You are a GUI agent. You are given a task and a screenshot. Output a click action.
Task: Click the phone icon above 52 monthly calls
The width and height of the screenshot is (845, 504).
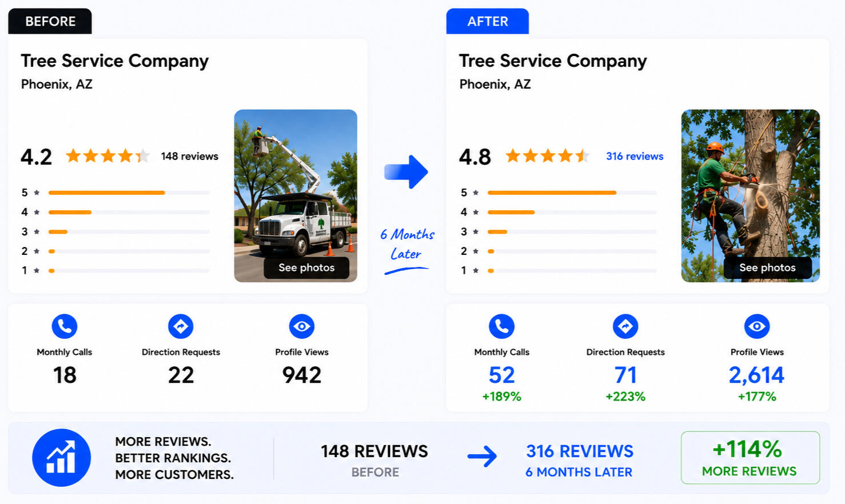[x=501, y=326]
